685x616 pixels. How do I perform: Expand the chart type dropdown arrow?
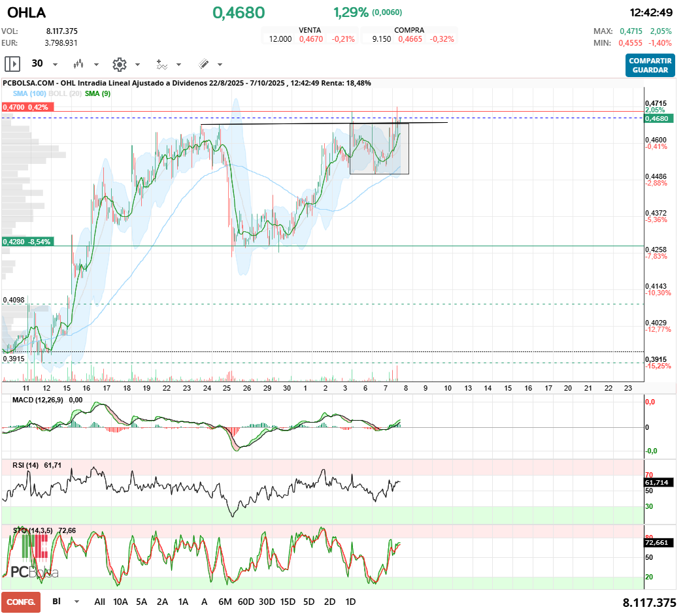point(96,65)
